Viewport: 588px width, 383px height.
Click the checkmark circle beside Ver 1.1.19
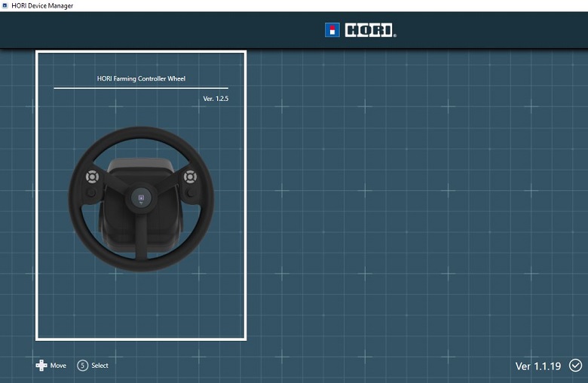[576, 366]
